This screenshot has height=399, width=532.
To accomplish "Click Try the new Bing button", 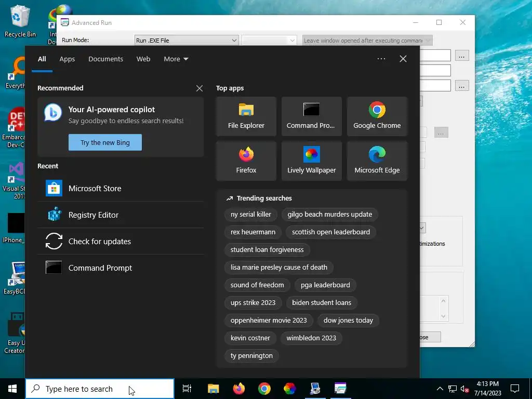I will (105, 142).
